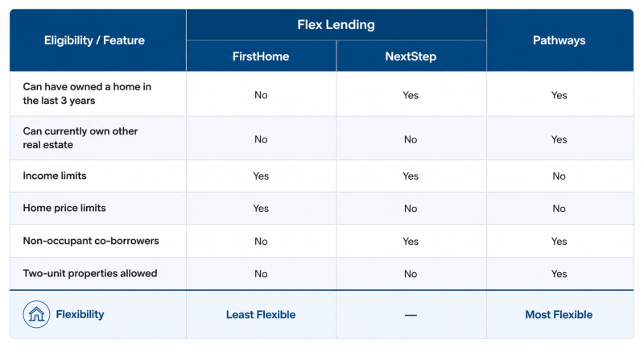The width and height of the screenshot is (644, 352).
Task: Click Pathways No for Income limits
Action: 559,176
